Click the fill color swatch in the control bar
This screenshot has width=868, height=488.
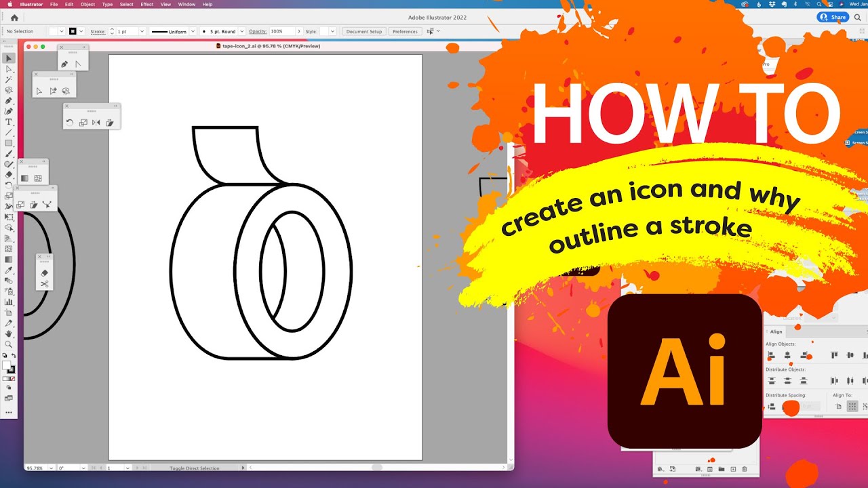click(54, 31)
